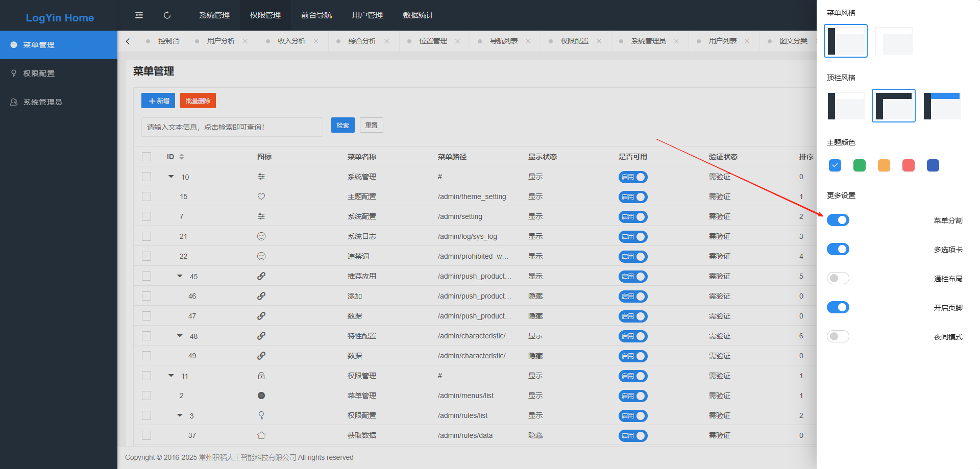Select the green theme color swatch
Screen dimensions: 980x469
point(860,165)
